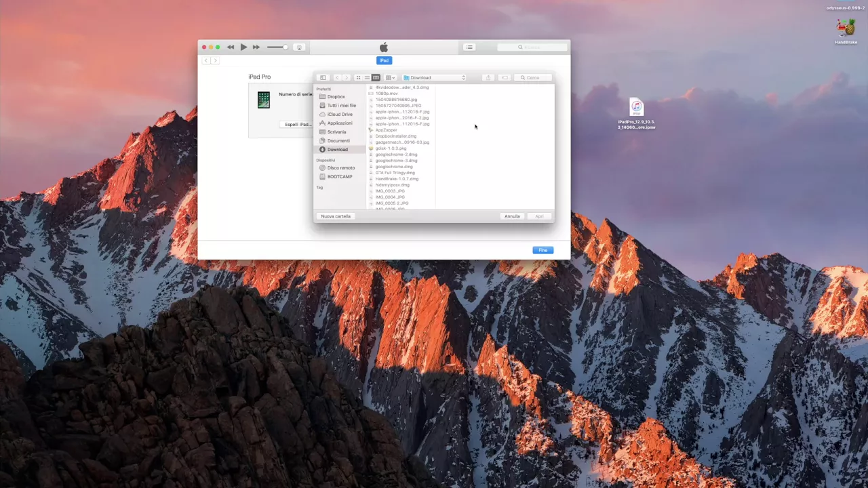The width and height of the screenshot is (868, 488).
Task: Open the Download folder path dropdown
Action: tap(434, 77)
